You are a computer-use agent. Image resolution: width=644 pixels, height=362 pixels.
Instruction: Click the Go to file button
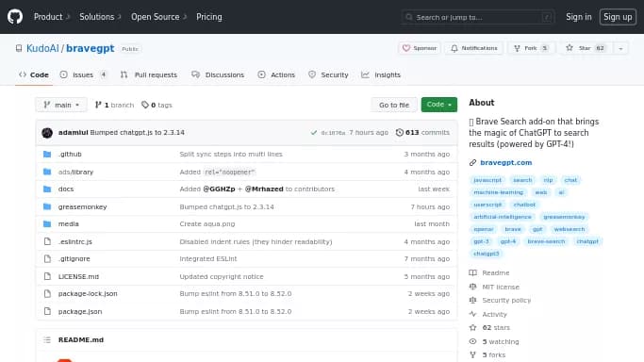[394, 105]
